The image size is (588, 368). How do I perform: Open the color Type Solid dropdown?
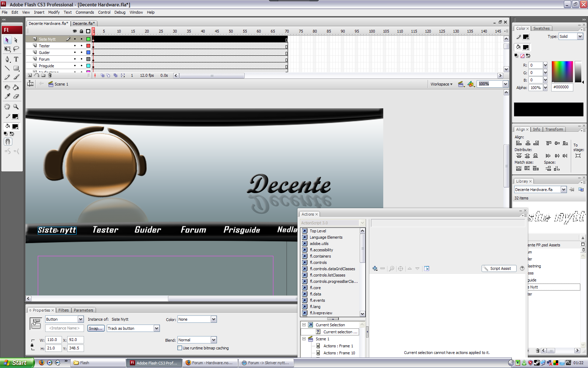pos(580,36)
